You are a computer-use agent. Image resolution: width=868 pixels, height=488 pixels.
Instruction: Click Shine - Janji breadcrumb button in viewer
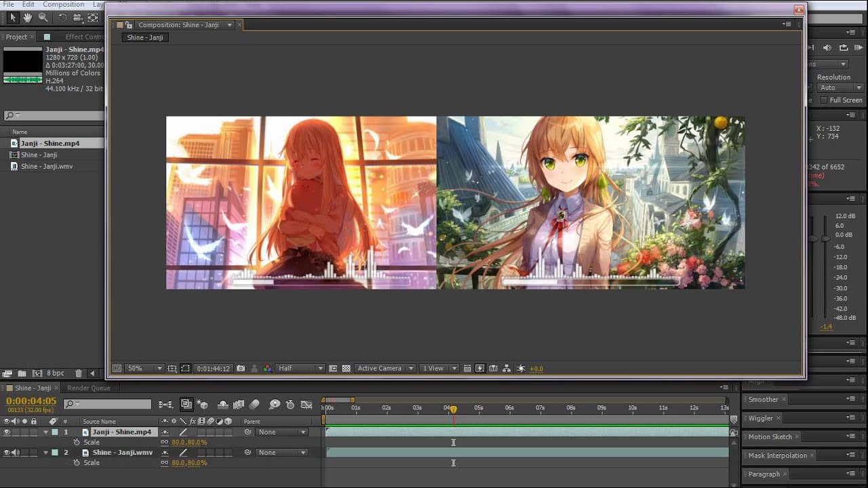[x=145, y=37]
